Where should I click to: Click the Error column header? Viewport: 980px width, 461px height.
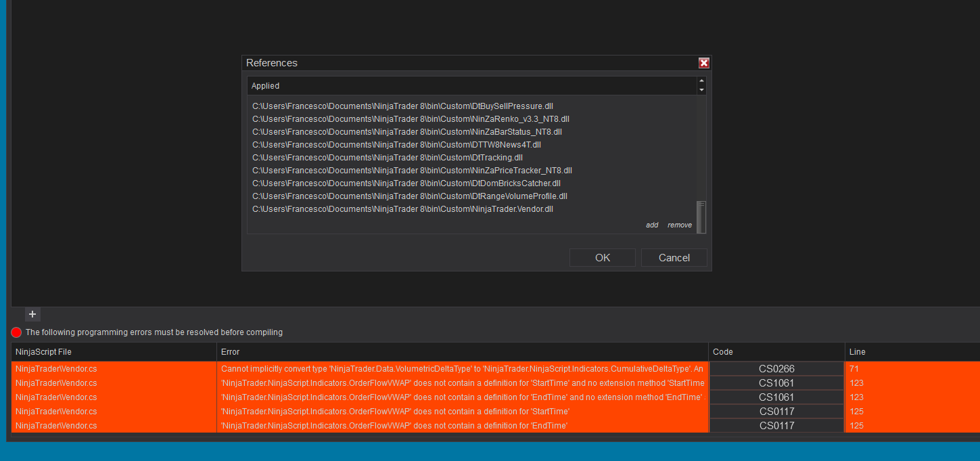coord(463,352)
